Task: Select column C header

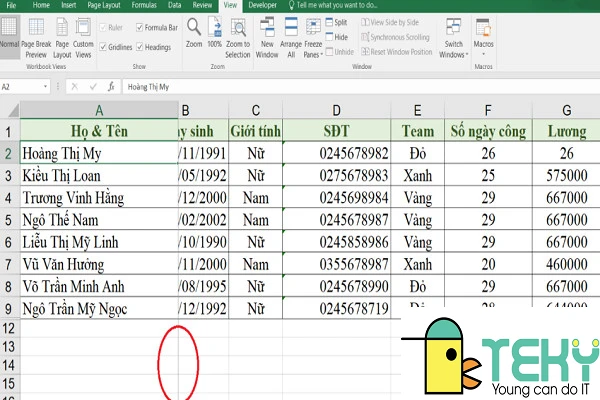Action: (x=256, y=110)
